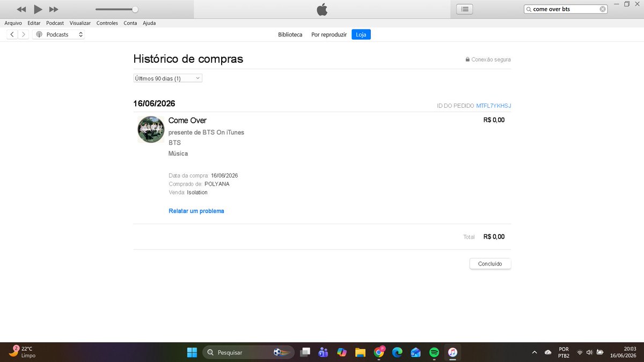Click the purchase date heading 16/06/2026
The width and height of the screenshot is (644, 362).
coord(154,104)
